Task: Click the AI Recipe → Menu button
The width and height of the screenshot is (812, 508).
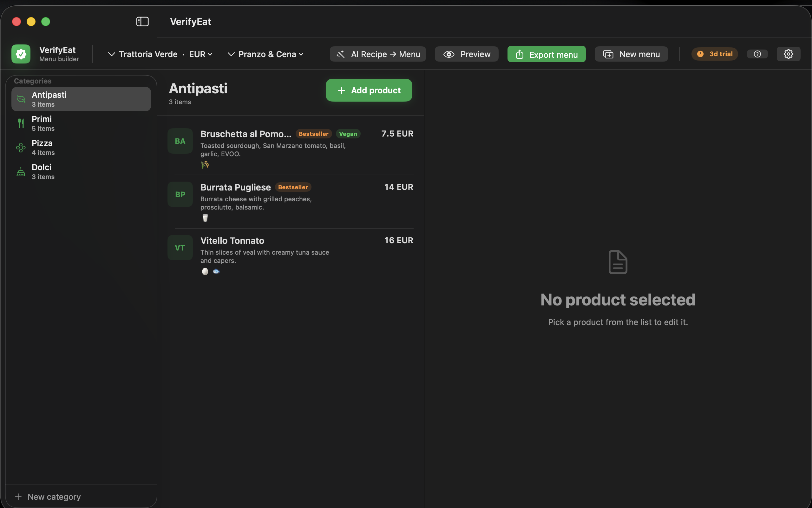Action: (x=378, y=54)
